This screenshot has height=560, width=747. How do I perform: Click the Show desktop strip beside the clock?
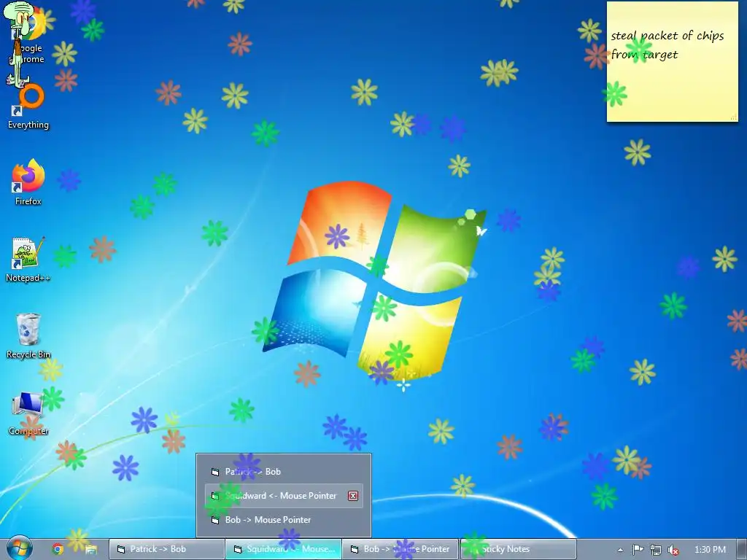pos(742,549)
